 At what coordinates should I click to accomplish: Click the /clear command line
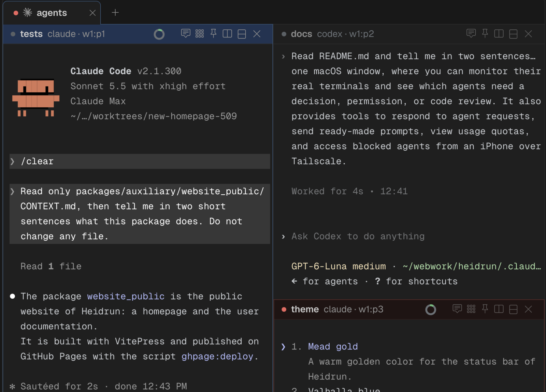pos(140,161)
